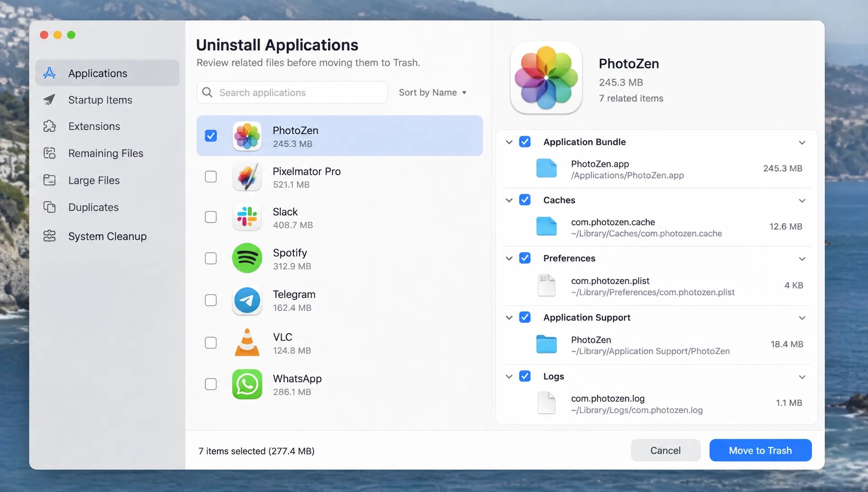Click the Telegram app icon
This screenshot has width=868, height=492.
[x=247, y=300]
